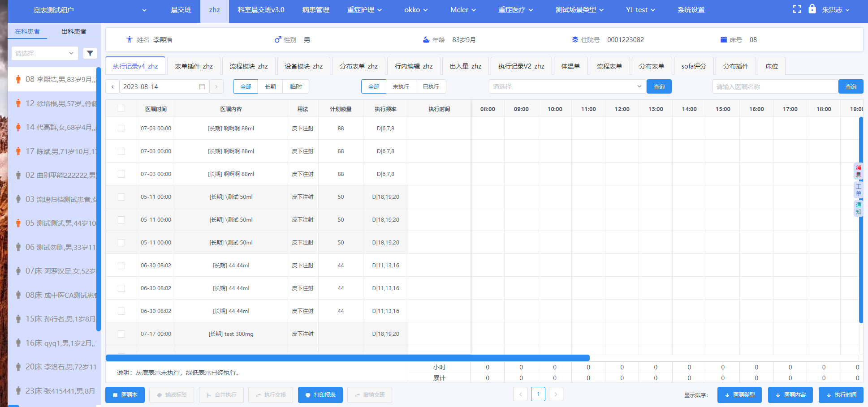Click 查询 beside 医嘱名称 input
The image size is (868, 407).
pos(851,86)
